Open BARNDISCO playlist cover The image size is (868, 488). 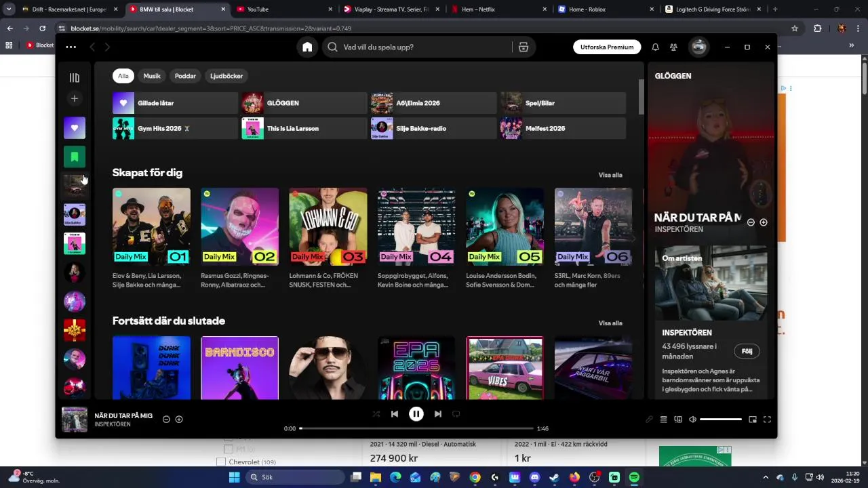239,368
